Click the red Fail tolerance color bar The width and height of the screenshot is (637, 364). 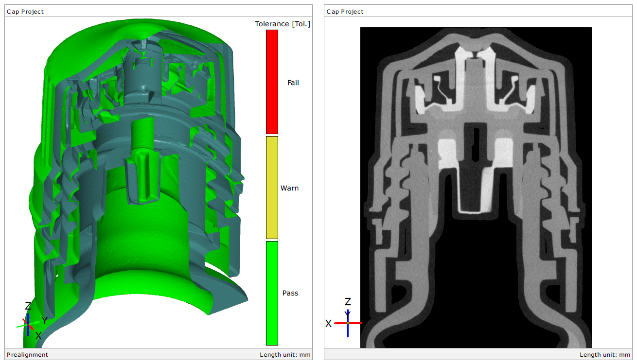[x=272, y=82]
